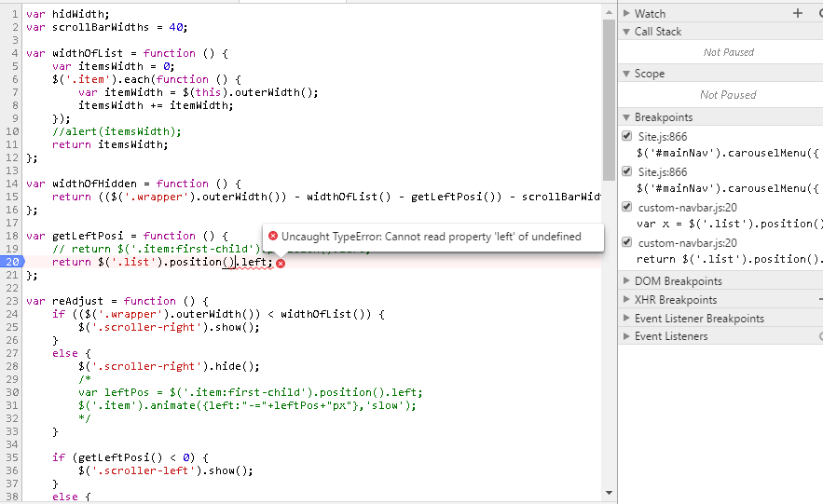Expand the Event Listener Breakpoints section

click(x=626, y=318)
